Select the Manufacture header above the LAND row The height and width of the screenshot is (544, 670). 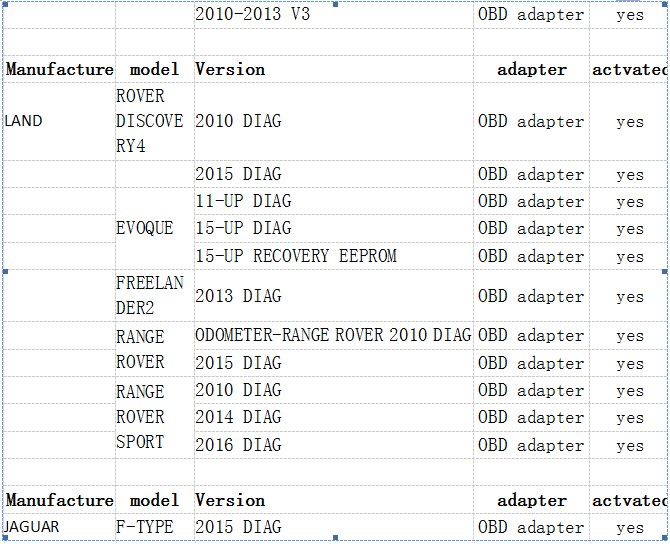(59, 69)
